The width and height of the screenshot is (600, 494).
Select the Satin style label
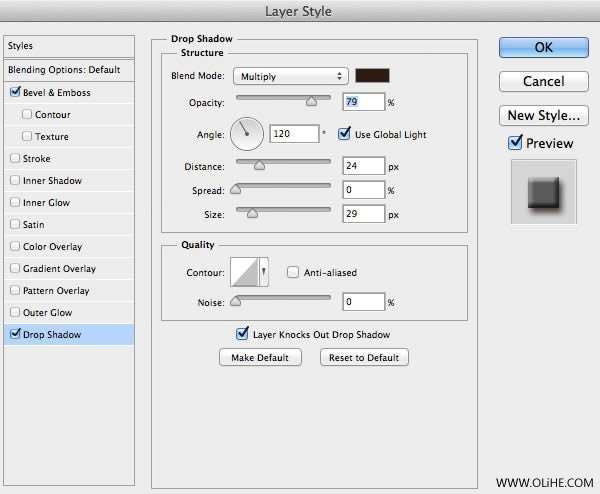[34, 225]
